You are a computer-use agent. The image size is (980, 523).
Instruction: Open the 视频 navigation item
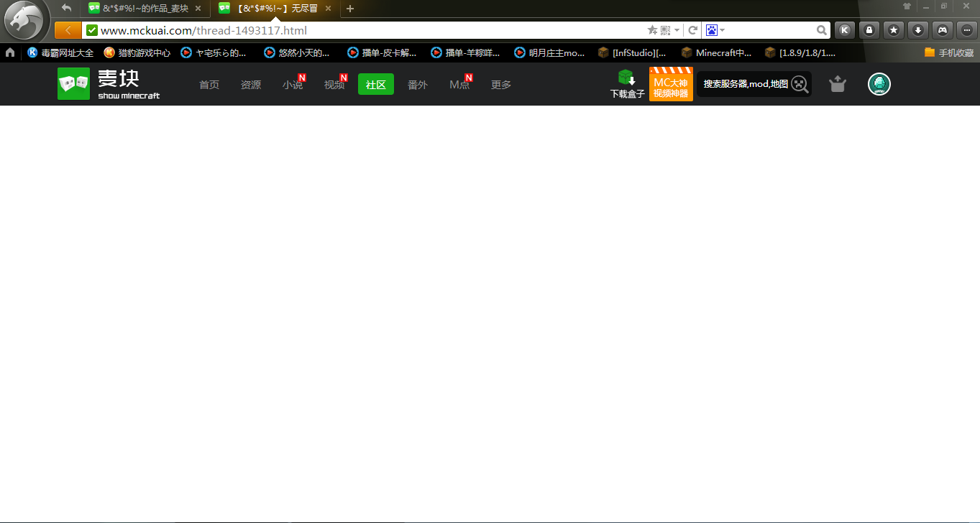[334, 85]
